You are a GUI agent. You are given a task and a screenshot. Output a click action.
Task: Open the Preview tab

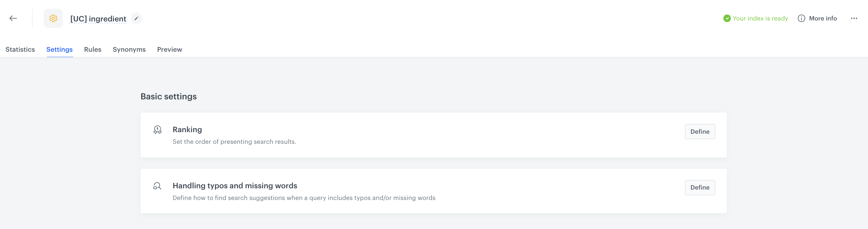click(170, 50)
